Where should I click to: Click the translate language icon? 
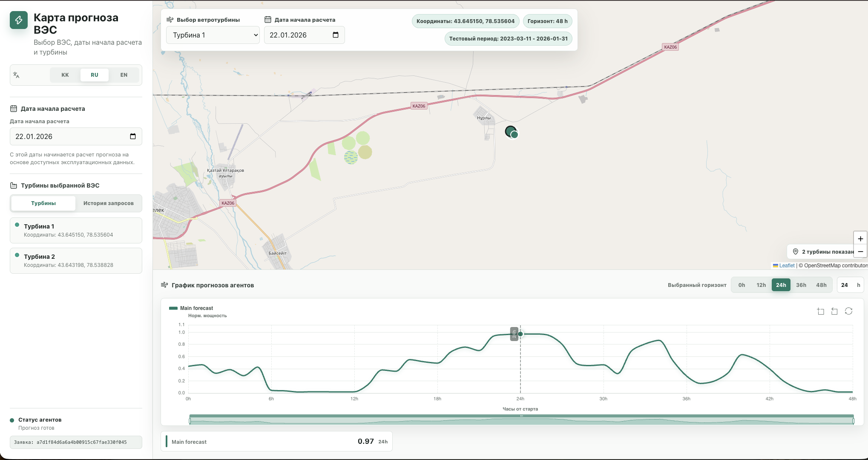[x=16, y=75]
